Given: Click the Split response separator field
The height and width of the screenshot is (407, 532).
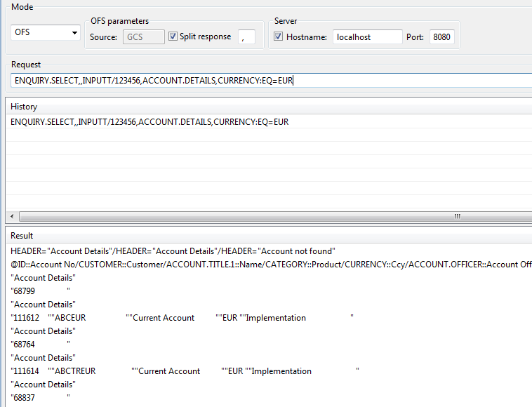Looking at the screenshot, I should (246, 37).
